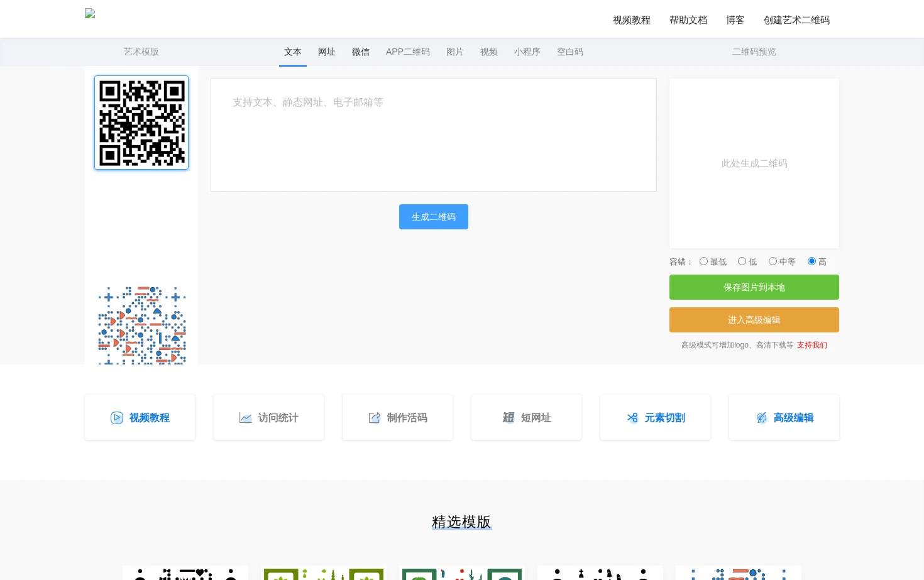Open the 空白码 tab

coord(570,52)
